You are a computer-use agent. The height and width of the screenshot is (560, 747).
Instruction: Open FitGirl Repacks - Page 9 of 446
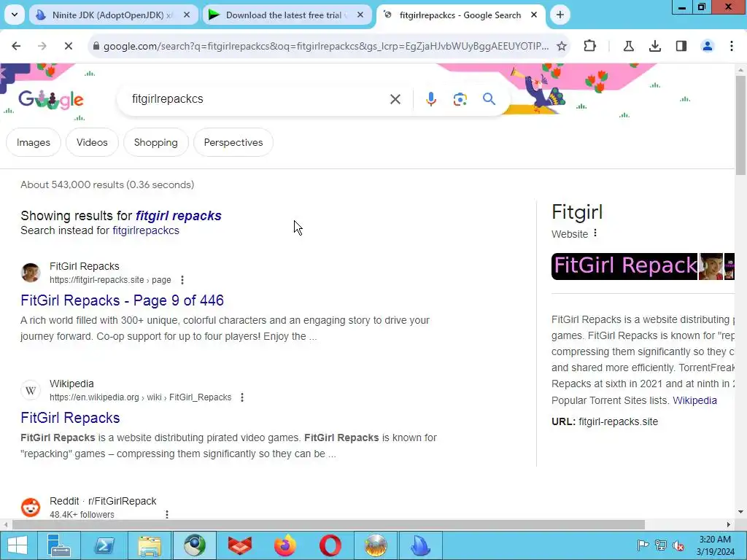click(122, 300)
